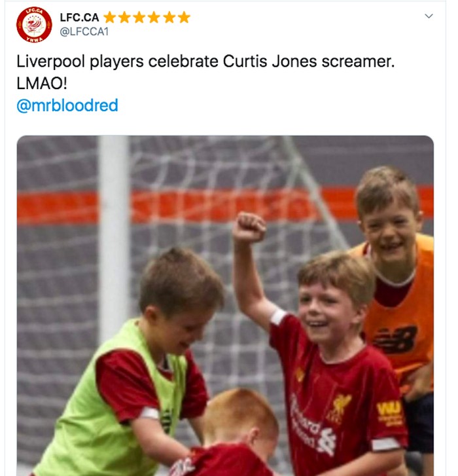The width and height of the screenshot is (458, 476).
Task: Click the LFC.CA display name
Action: [x=79, y=17]
